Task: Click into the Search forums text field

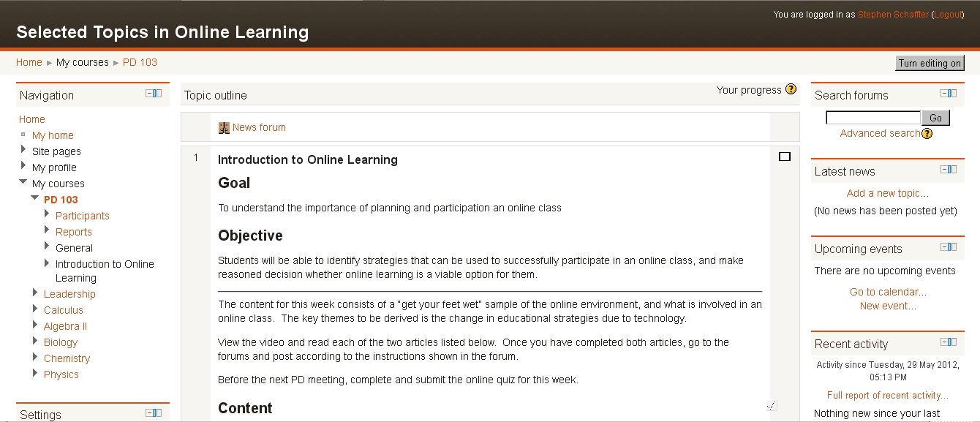Action: (x=872, y=118)
